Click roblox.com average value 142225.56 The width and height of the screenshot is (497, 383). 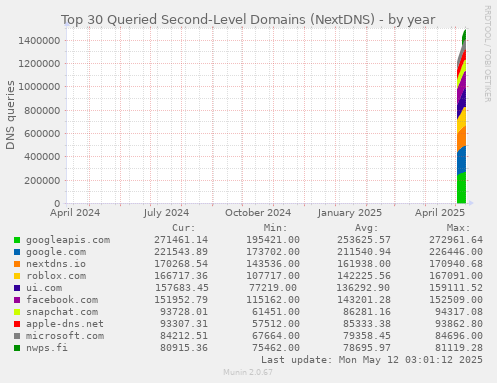tap(364, 276)
